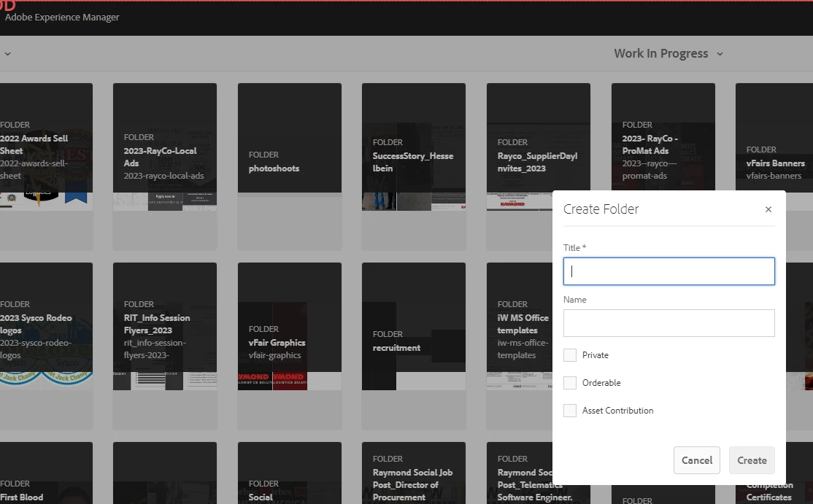Click the Create Folder dialog heading
The width and height of the screenshot is (813, 504).
[601, 209]
